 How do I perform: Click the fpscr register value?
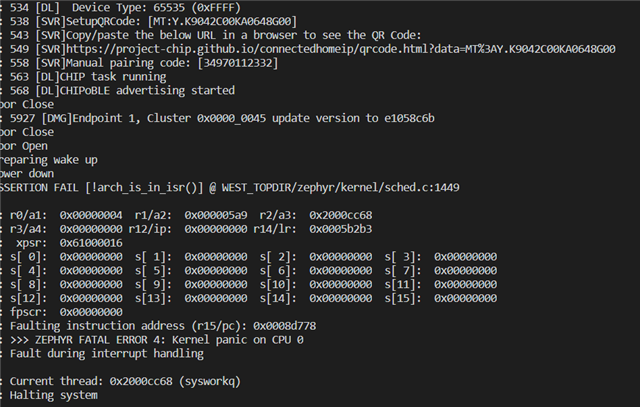coord(91,312)
